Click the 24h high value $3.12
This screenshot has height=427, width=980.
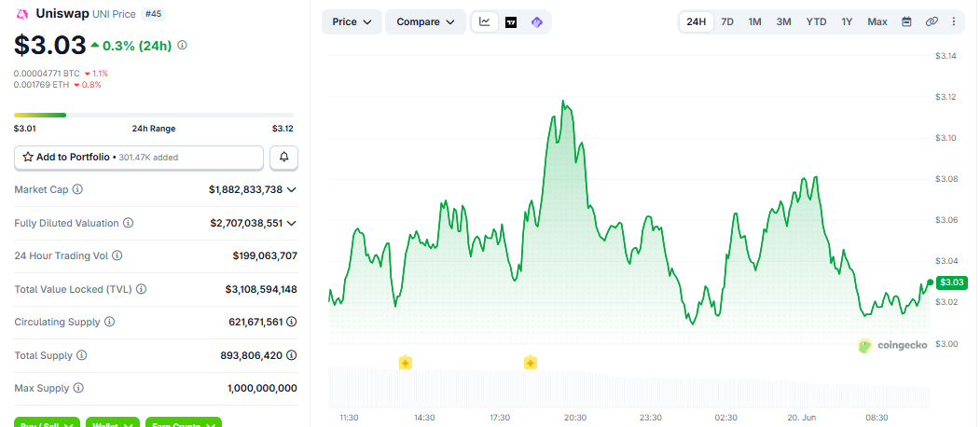pos(283,129)
